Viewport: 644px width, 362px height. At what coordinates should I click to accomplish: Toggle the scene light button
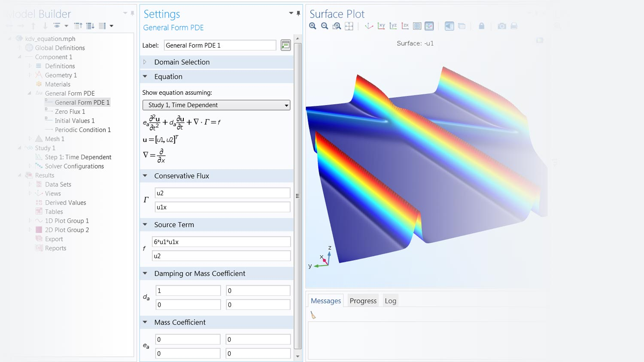tap(449, 26)
